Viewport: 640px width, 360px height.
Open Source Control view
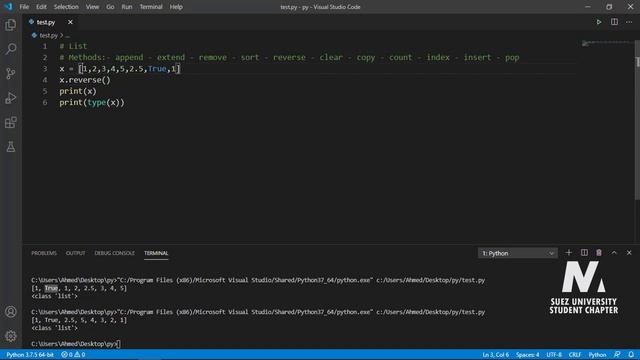tap(11, 74)
